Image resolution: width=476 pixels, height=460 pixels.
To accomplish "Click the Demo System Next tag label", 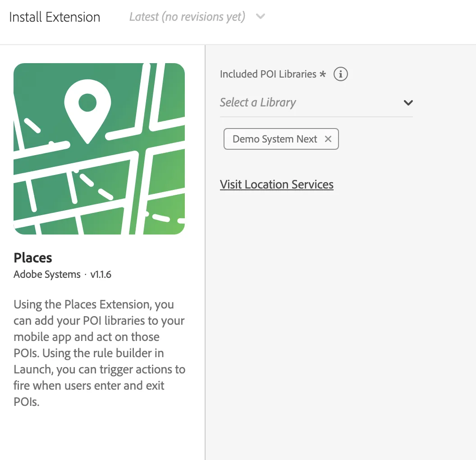I will (275, 139).
